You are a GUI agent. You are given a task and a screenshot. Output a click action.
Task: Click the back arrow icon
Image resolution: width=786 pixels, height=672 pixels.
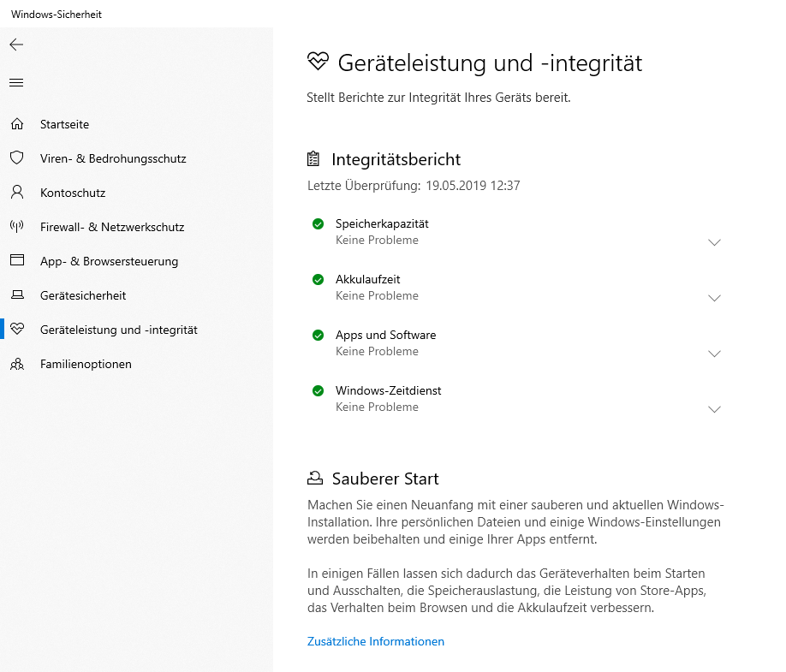click(16, 45)
